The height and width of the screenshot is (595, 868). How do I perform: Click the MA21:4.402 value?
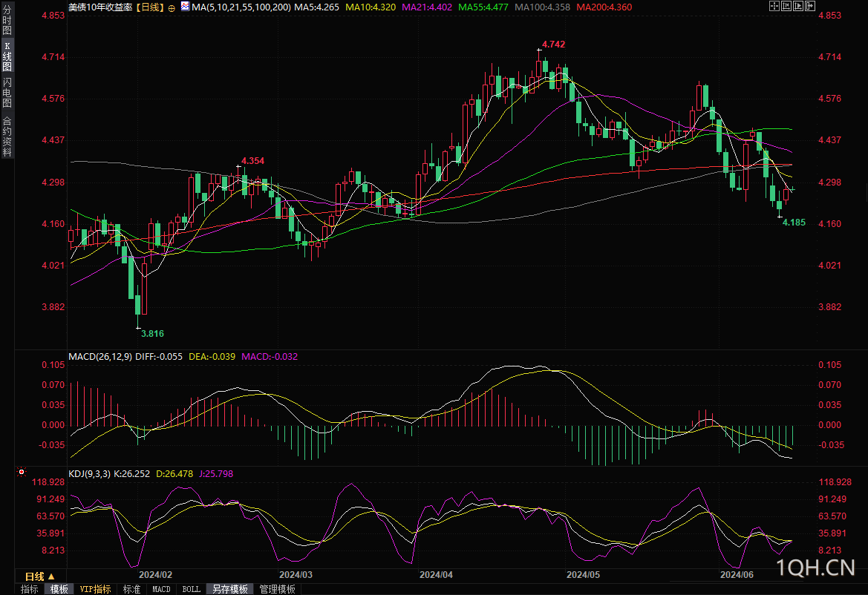click(427, 7)
